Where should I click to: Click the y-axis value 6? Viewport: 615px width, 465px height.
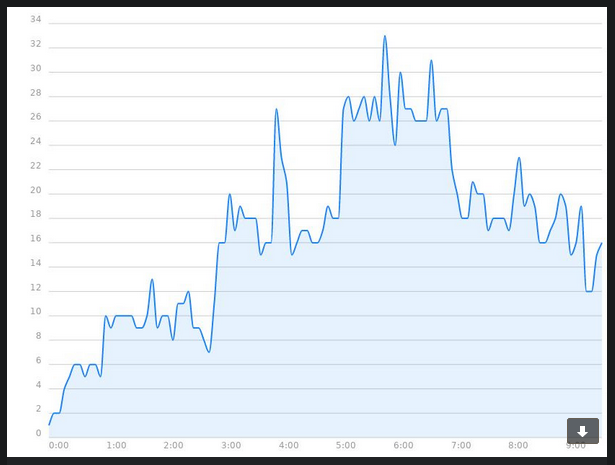tap(38, 361)
